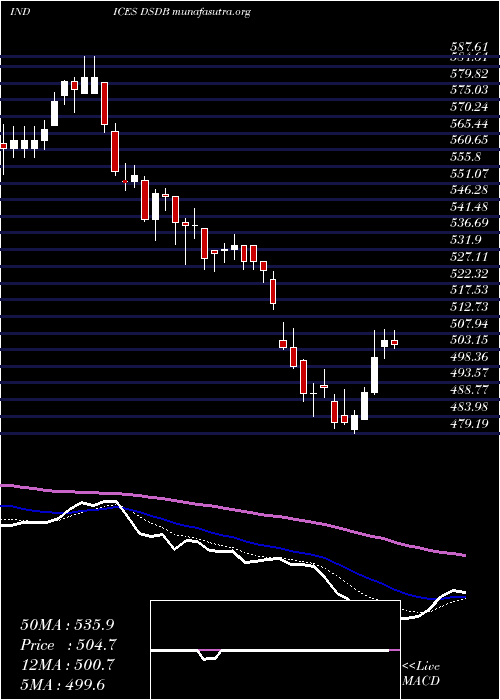This screenshot has height=700, width=500.
Task: Click the MACD histogram inset panel
Action: coord(275,650)
